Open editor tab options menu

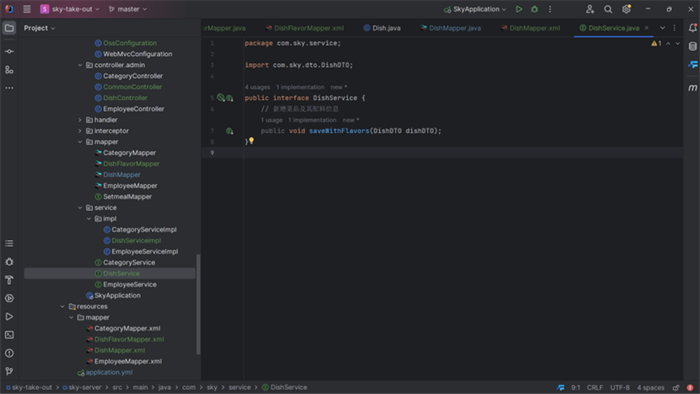[674, 28]
